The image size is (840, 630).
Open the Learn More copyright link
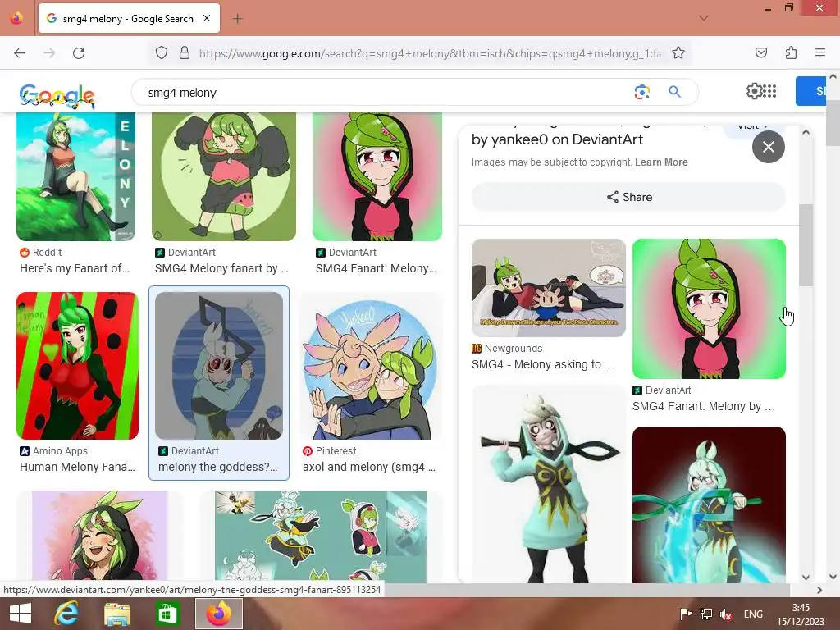coord(661,162)
